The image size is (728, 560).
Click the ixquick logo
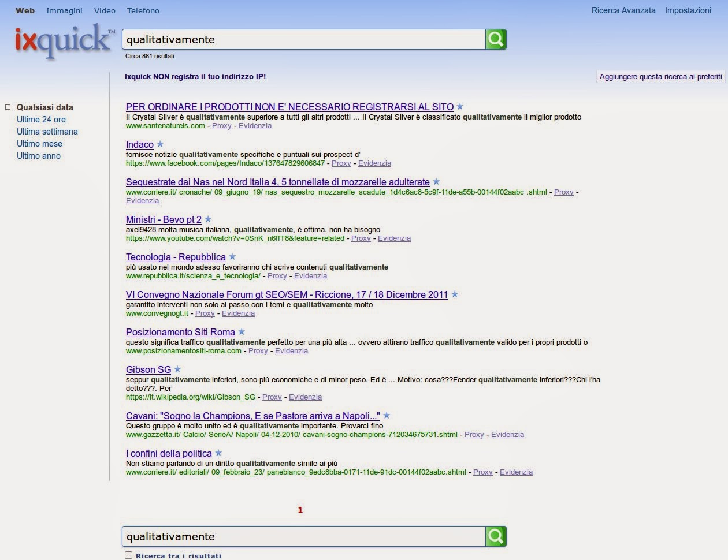coord(65,40)
